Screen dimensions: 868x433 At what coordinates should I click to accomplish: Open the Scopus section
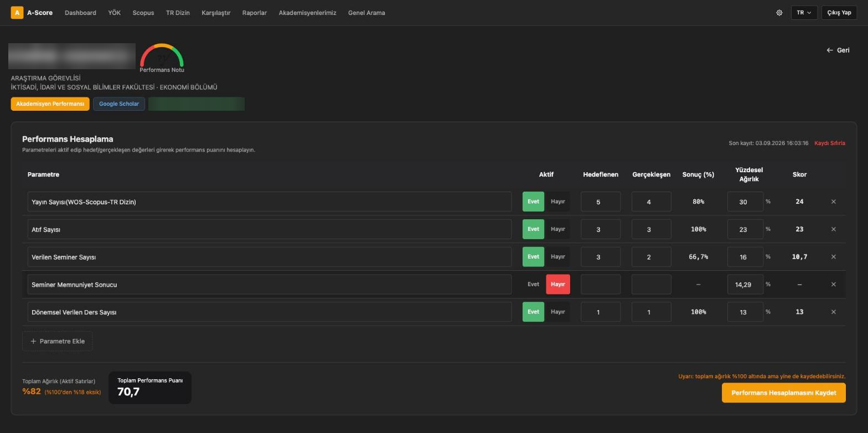[x=143, y=13]
